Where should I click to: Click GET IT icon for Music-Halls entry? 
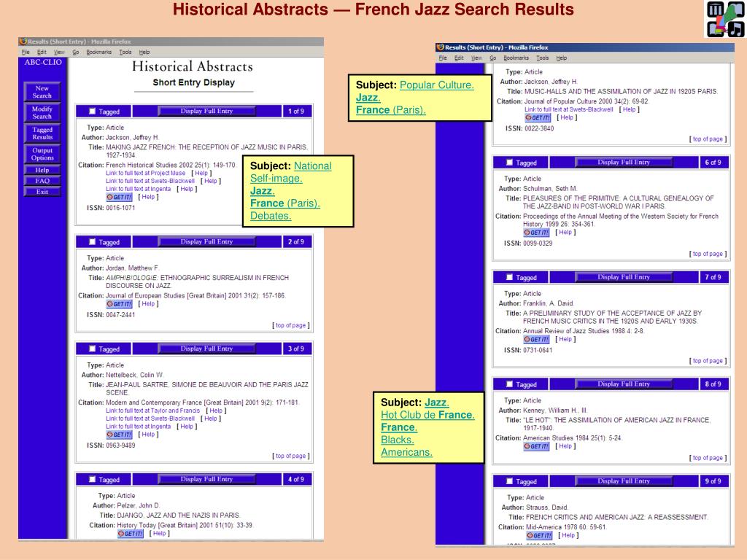538,117
